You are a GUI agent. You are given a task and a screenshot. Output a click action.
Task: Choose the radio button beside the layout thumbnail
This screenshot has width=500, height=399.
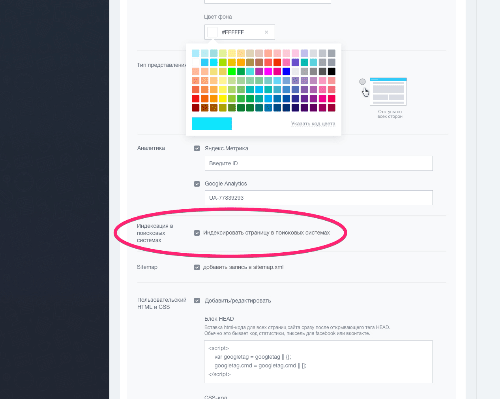point(362,81)
